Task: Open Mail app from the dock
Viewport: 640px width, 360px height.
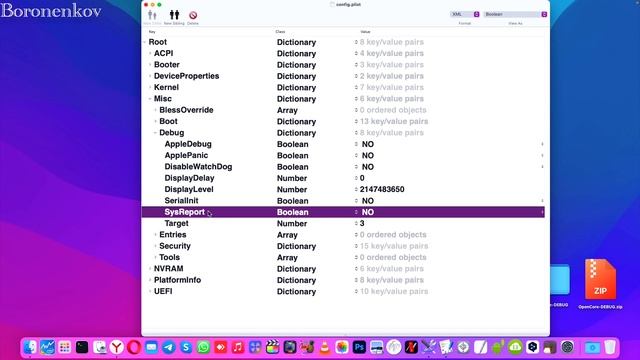Action: coord(151,347)
